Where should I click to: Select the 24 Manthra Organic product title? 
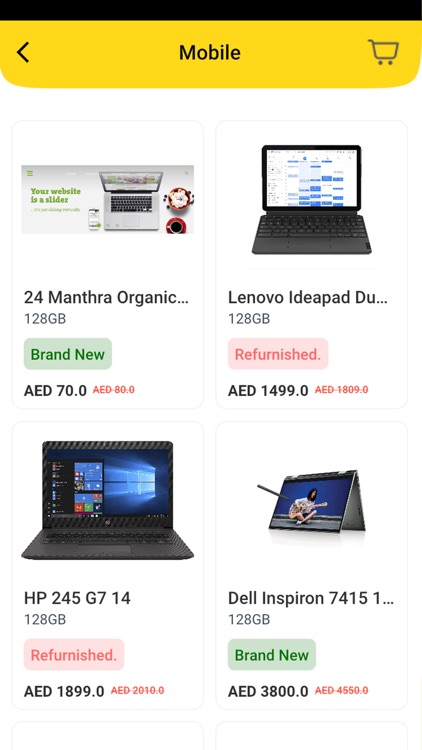(106, 298)
